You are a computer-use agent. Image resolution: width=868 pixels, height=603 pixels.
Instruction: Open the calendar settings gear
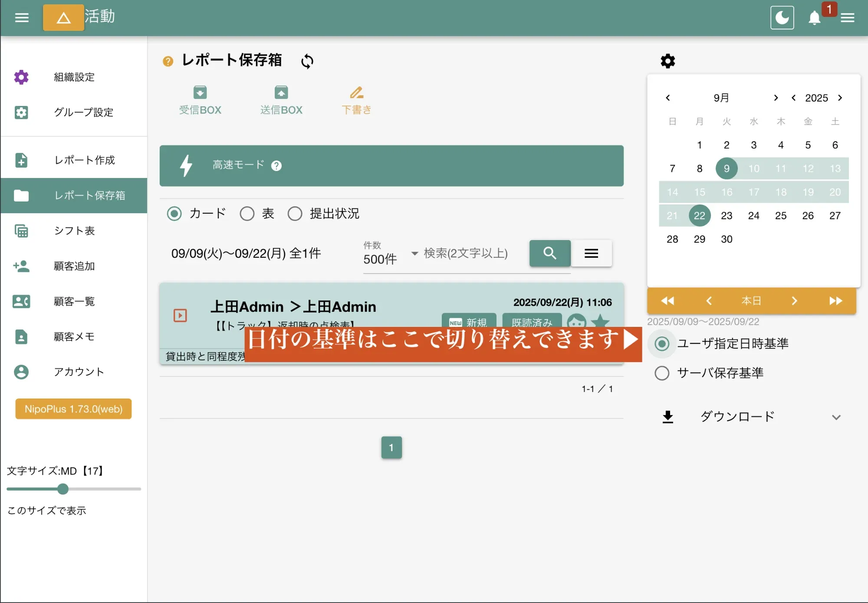click(x=667, y=61)
